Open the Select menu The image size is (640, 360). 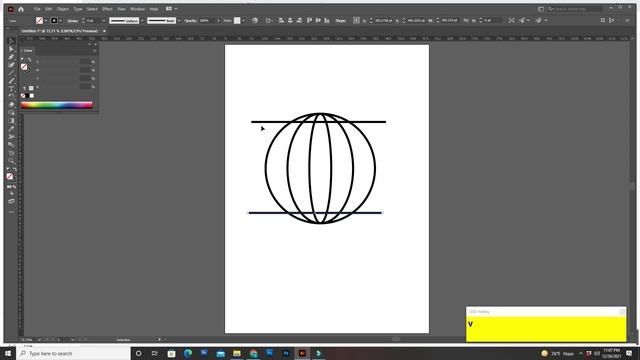tap(92, 9)
